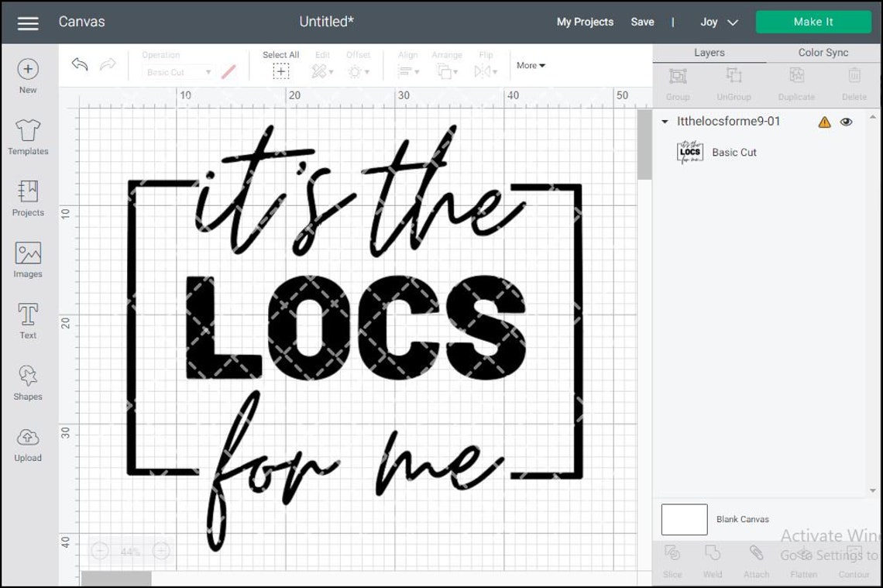Image resolution: width=883 pixels, height=588 pixels.
Task: Click the Make It button
Action: pos(813,22)
